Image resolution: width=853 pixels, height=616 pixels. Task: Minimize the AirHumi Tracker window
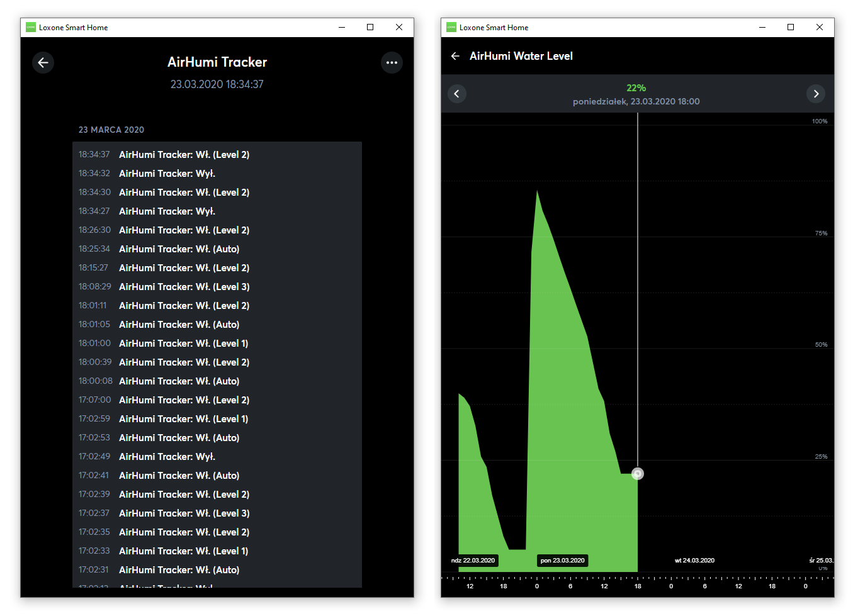pyautogui.click(x=342, y=27)
